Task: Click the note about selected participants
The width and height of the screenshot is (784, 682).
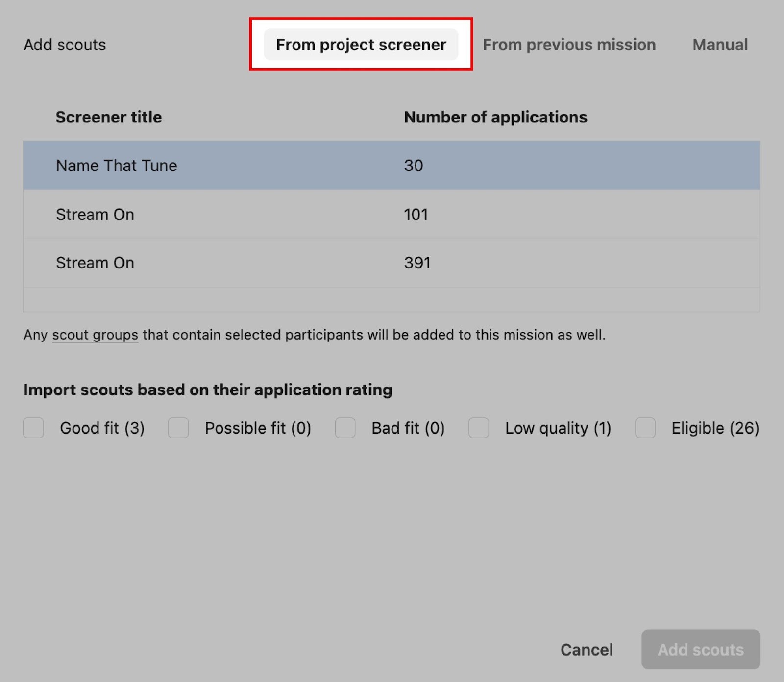Action: pos(372,335)
